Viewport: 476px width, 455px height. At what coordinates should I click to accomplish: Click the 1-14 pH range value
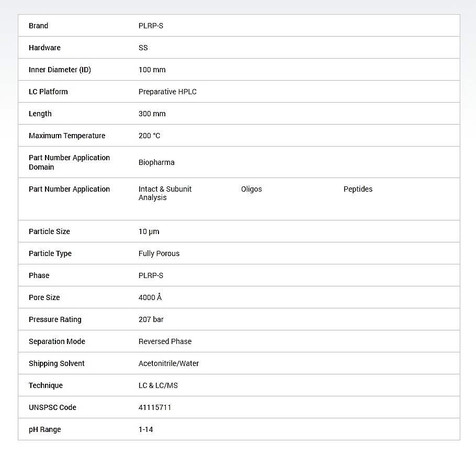point(146,429)
